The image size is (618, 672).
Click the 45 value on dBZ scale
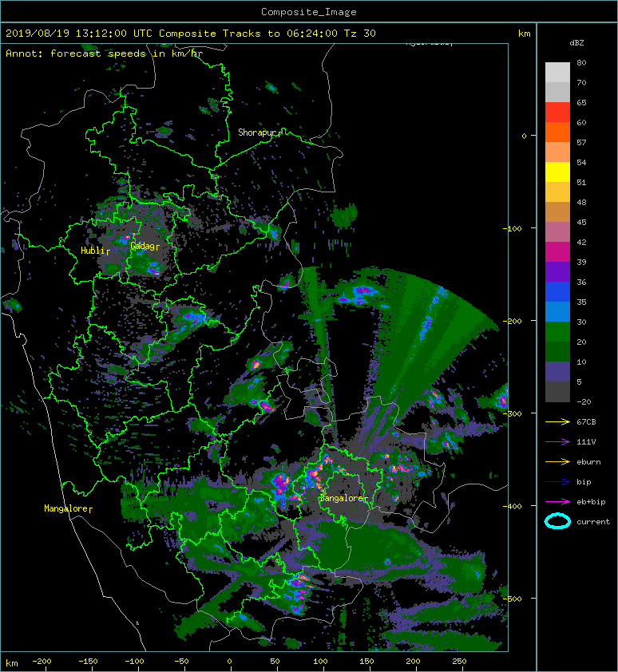pos(581,223)
